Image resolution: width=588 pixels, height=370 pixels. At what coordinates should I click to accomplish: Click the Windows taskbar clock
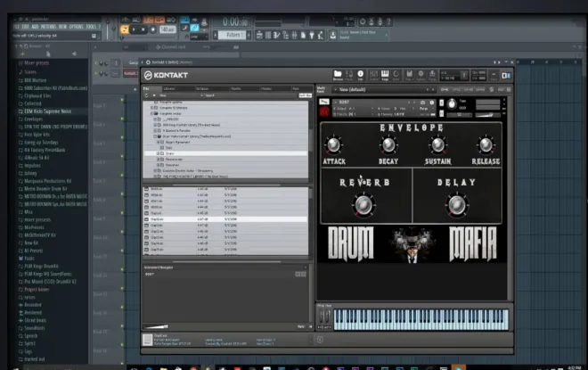click(x=574, y=367)
